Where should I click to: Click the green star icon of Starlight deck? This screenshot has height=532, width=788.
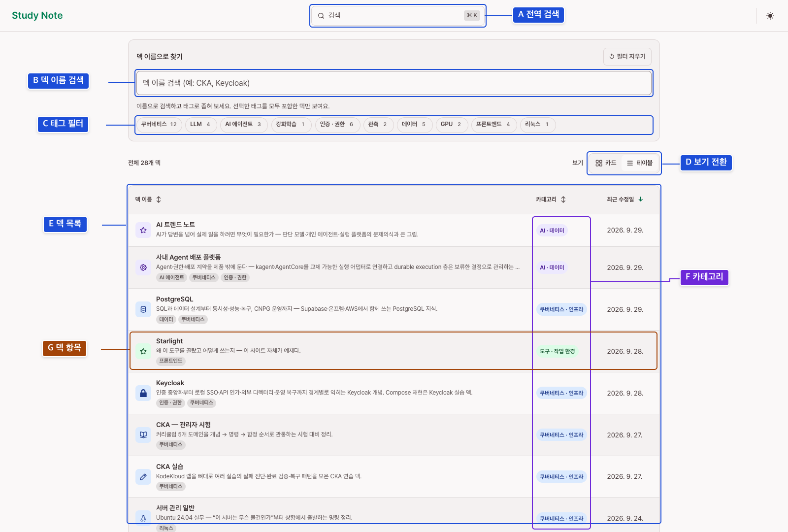click(x=143, y=351)
